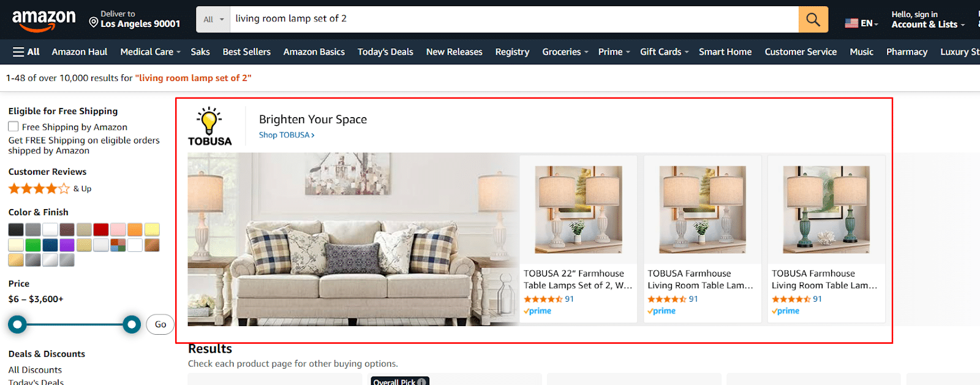Open Today's Deals in navigation bar

coord(385,52)
